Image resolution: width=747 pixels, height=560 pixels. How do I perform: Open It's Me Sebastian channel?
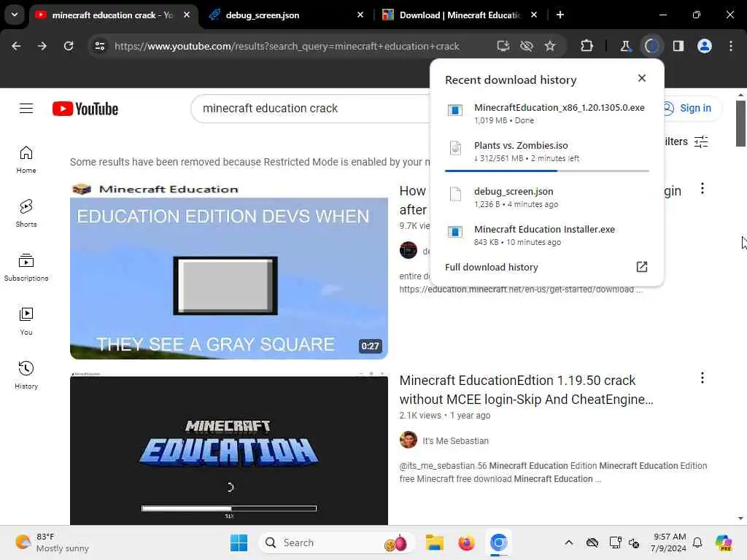point(455,440)
